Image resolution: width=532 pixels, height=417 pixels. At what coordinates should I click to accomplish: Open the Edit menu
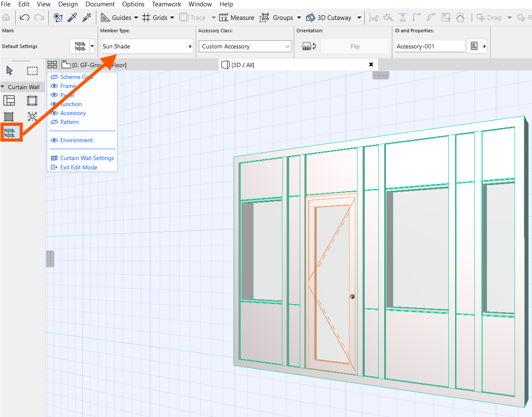click(x=24, y=4)
